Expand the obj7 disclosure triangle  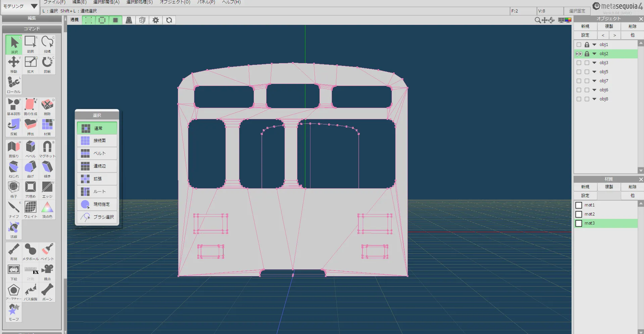[x=594, y=81]
